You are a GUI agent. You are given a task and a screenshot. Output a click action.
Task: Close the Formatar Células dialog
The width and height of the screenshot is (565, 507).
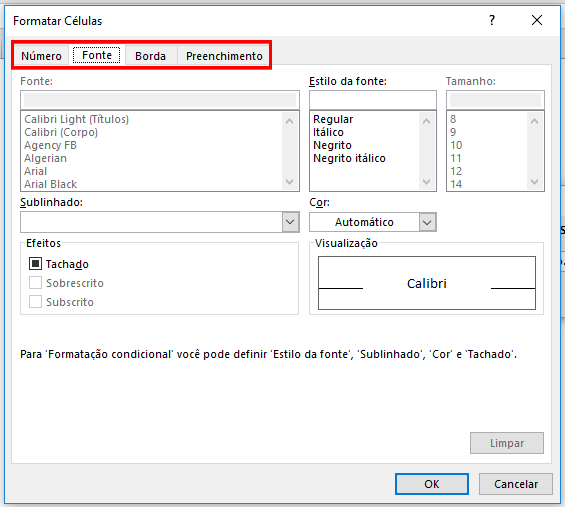click(537, 20)
